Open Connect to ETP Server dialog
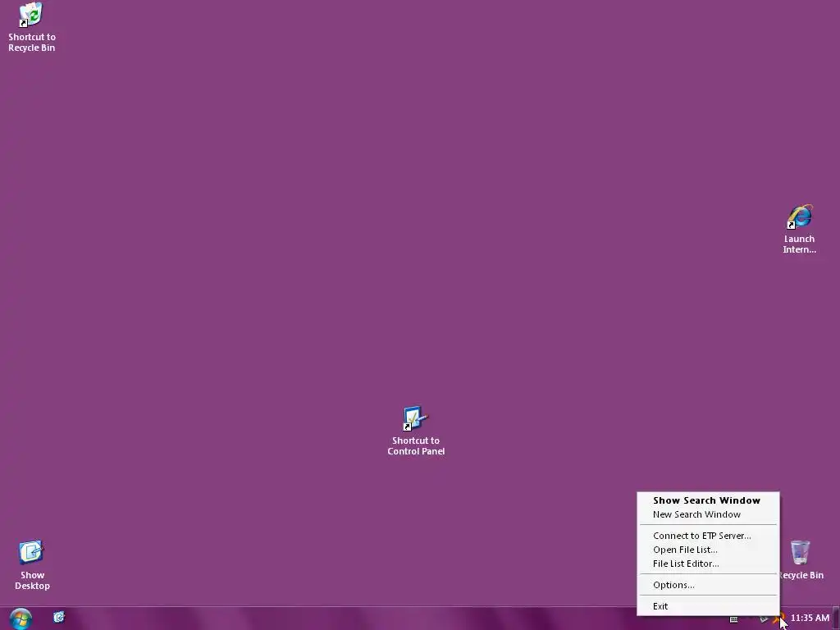Screen dimensions: 840x630 pos(708,536)
